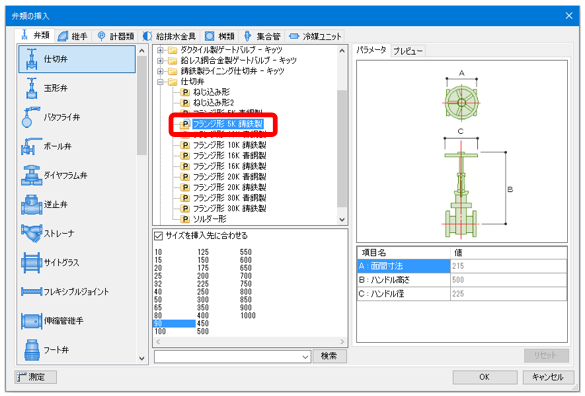Switch to the プレビュー preview tab
Viewport: 585px width, 396px height.
coord(407,51)
